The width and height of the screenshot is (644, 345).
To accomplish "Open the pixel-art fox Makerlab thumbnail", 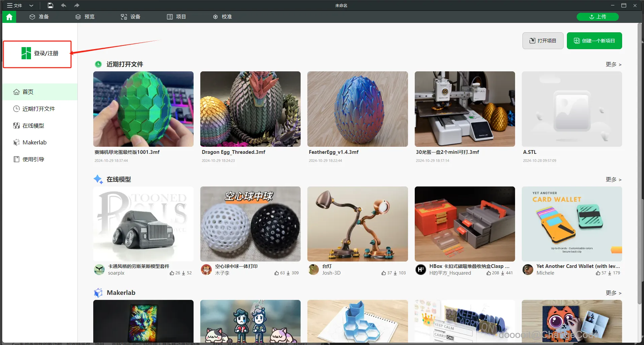I will [572, 321].
